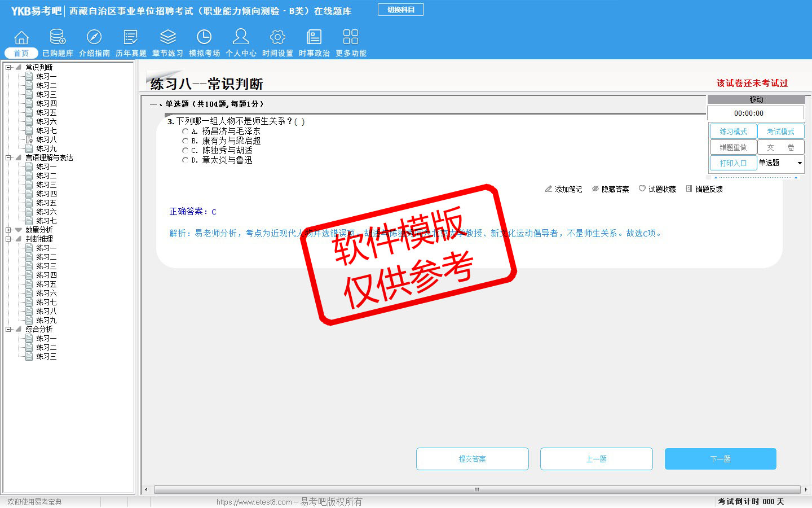The width and height of the screenshot is (812, 508).
Task: Open the 介绍指南 compass icon
Action: (x=94, y=38)
